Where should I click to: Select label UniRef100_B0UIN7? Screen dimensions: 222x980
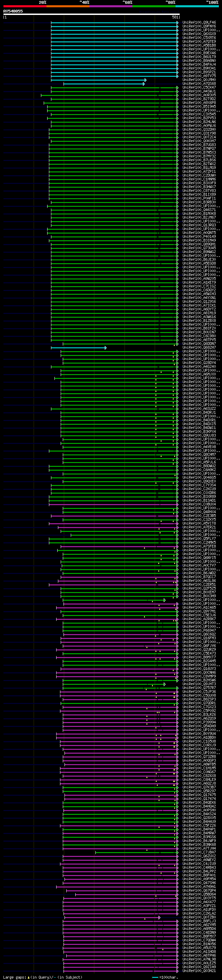tap(199, 332)
